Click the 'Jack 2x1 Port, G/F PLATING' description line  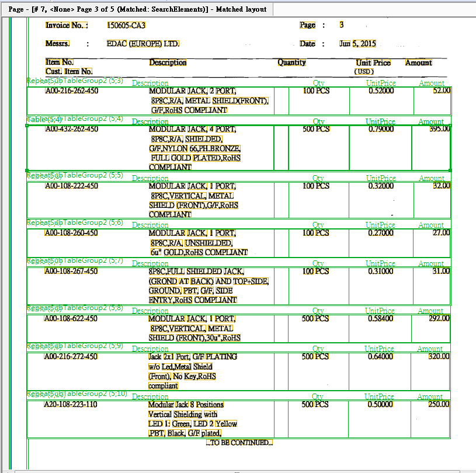coord(193,357)
